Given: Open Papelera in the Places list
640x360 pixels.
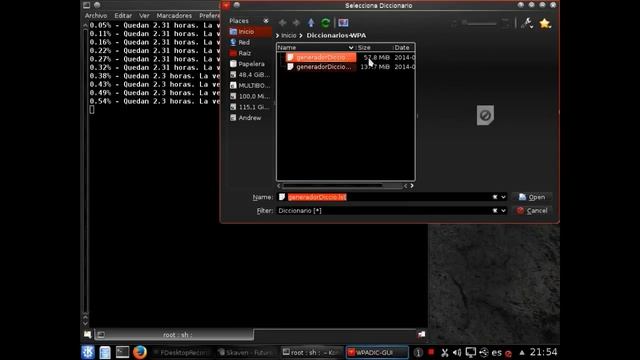Looking at the screenshot, I should 250,64.
